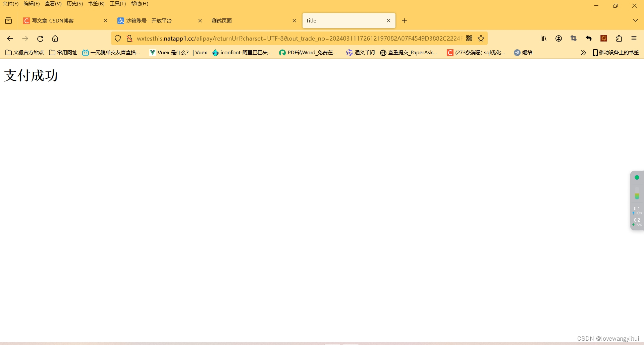Viewport: 644px width, 345px height.
Task: Close the 写文章-CSDN博客 tab
Action: pyautogui.click(x=105, y=21)
